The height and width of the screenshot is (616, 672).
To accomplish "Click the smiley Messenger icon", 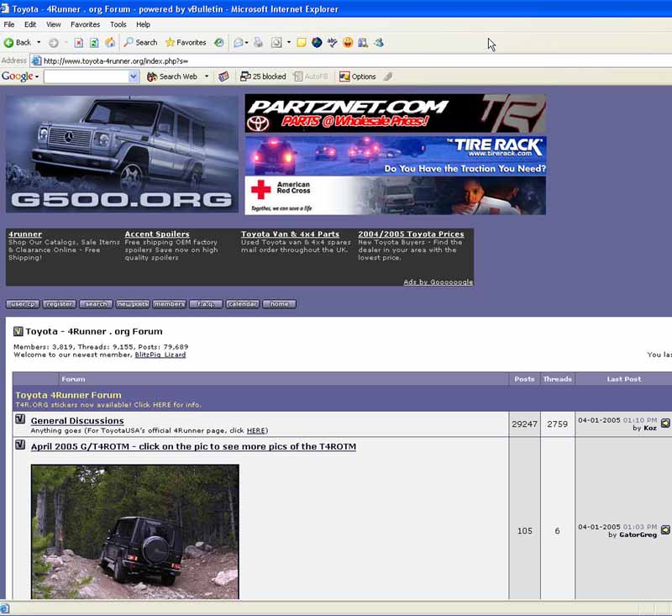I will [348, 42].
